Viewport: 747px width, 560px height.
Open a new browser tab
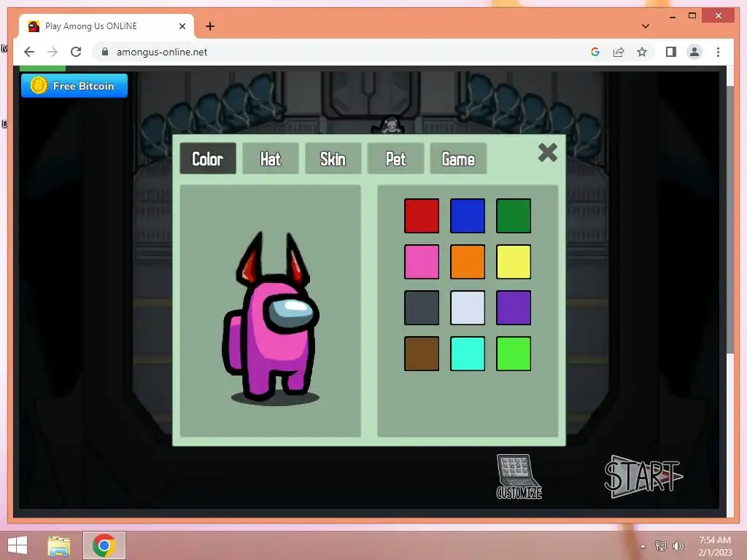pyautogui.click(x=210, y=26)
